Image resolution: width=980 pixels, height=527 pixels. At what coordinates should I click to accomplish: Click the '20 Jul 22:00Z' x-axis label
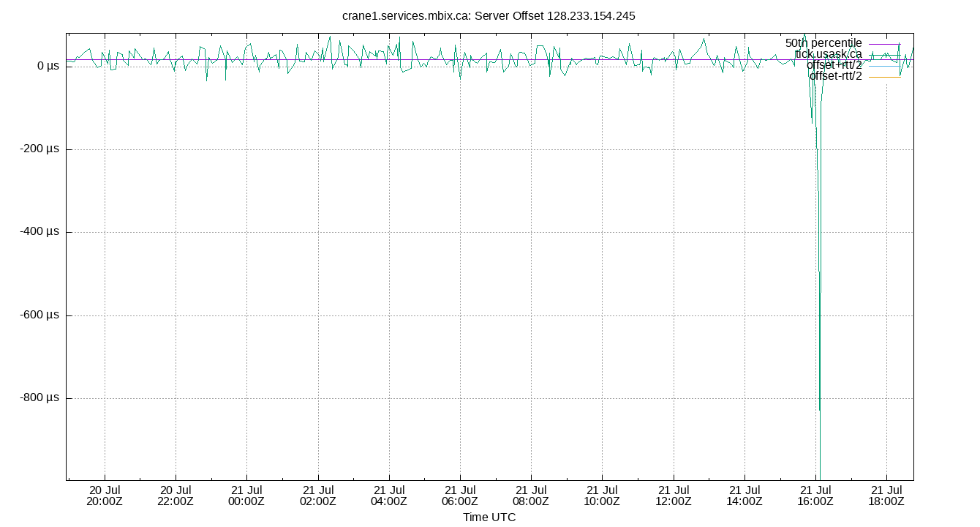(x=176, y=496)
